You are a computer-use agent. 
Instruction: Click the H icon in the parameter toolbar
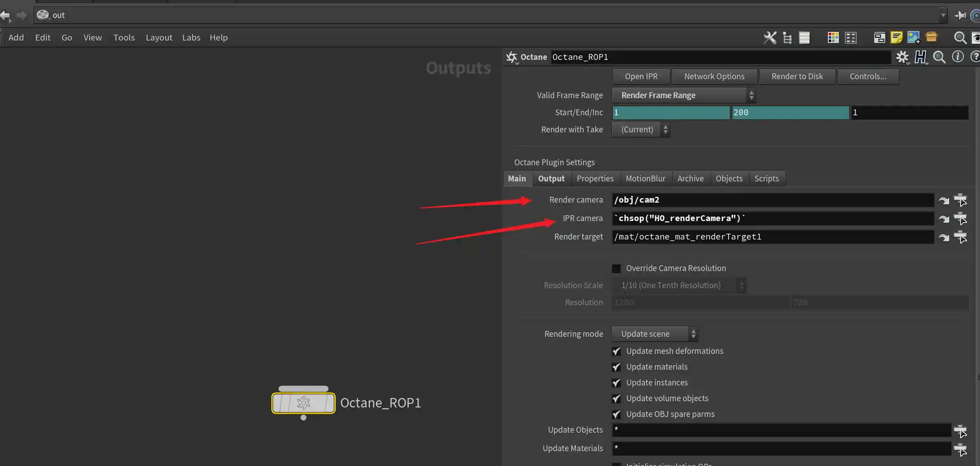921,57
